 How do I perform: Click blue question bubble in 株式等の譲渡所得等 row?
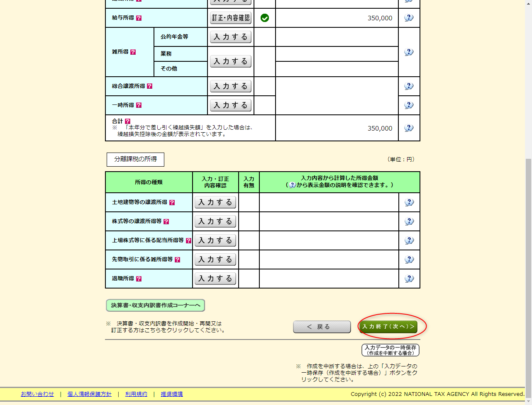[409, 221]
